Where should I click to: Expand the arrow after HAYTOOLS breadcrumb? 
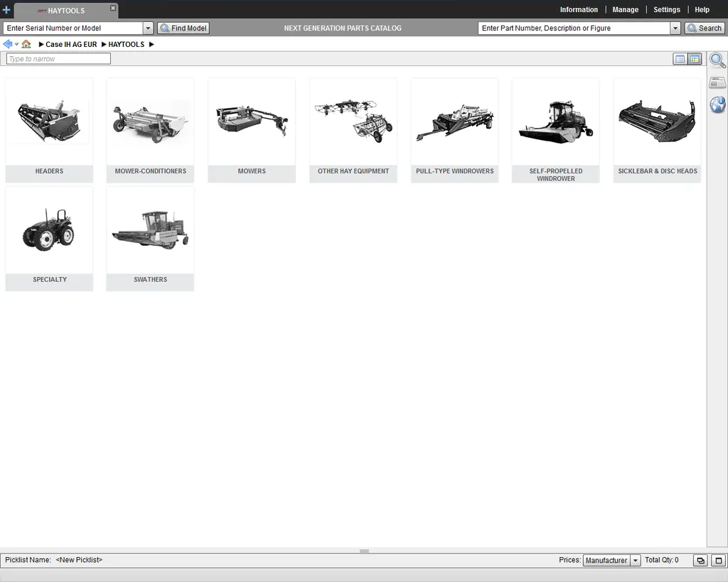[x=151, y=45]
